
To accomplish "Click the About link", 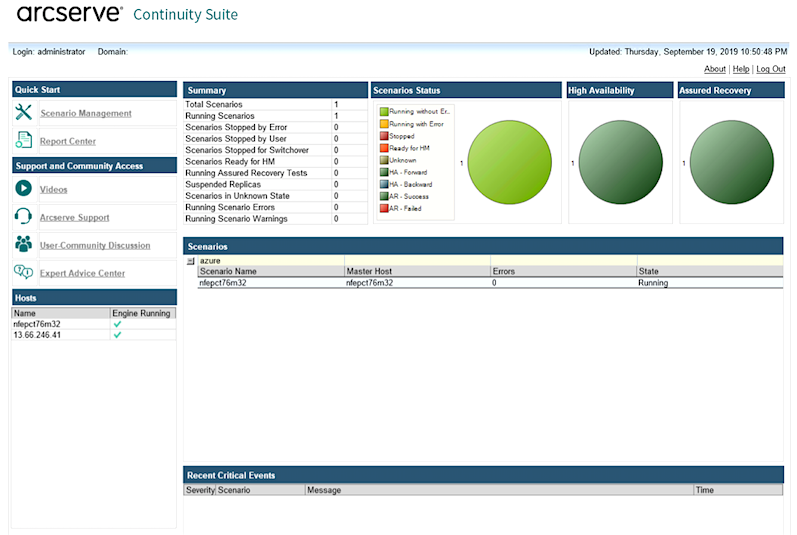I will (x=715, y=69).
